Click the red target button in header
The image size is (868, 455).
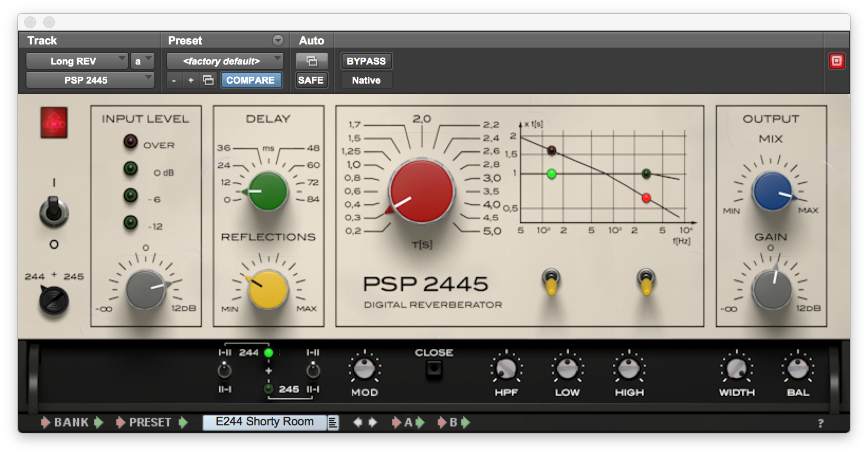pos(836,61)
